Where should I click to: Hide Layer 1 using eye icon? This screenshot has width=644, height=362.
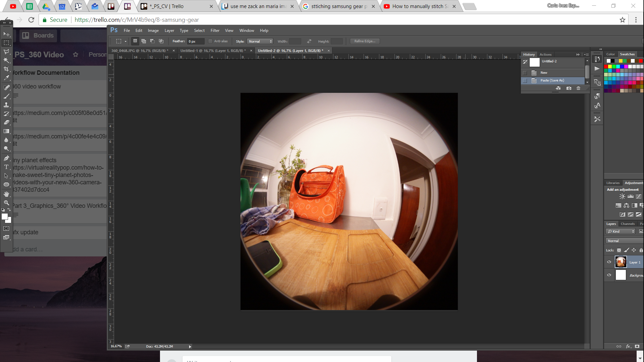coord(609,262)
